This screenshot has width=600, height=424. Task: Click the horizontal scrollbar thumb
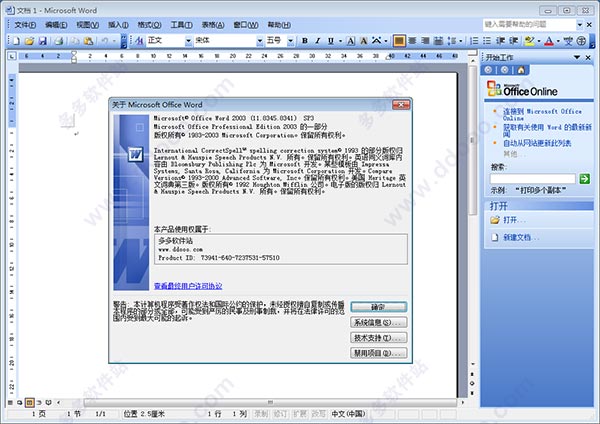(x=270, y=403)
